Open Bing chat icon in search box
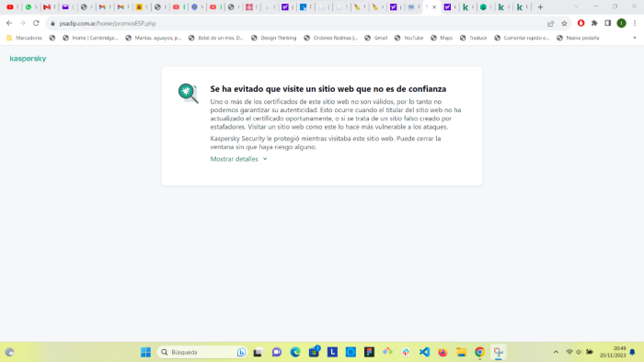644x362 pixels. (241, 352)
